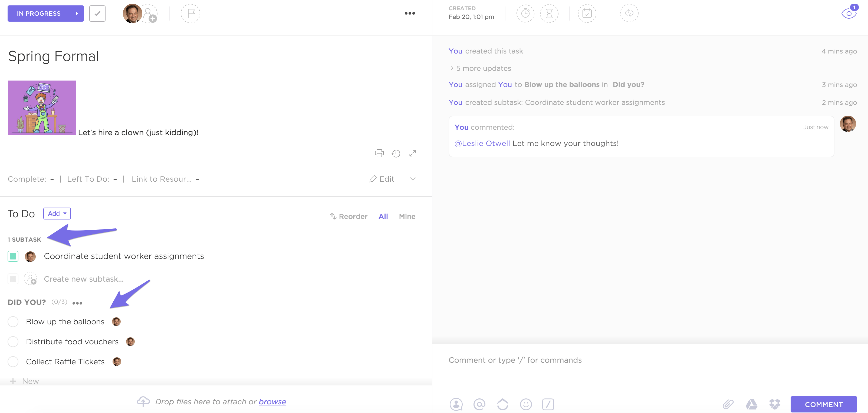This screenshot has height=413, width=868.
Task: Click DID YOU? checklist title
Action: click(x=27, y=302)
